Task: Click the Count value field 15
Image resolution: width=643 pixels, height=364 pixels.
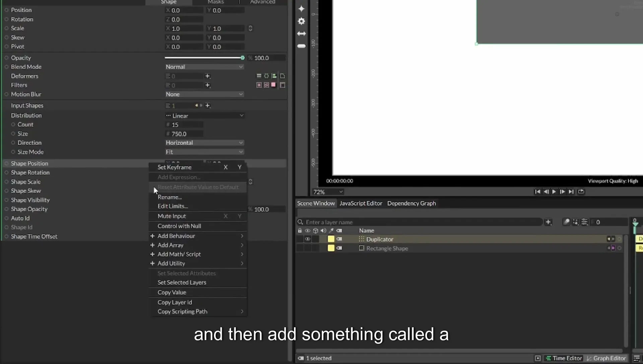Action: click(x=184, y=125)
